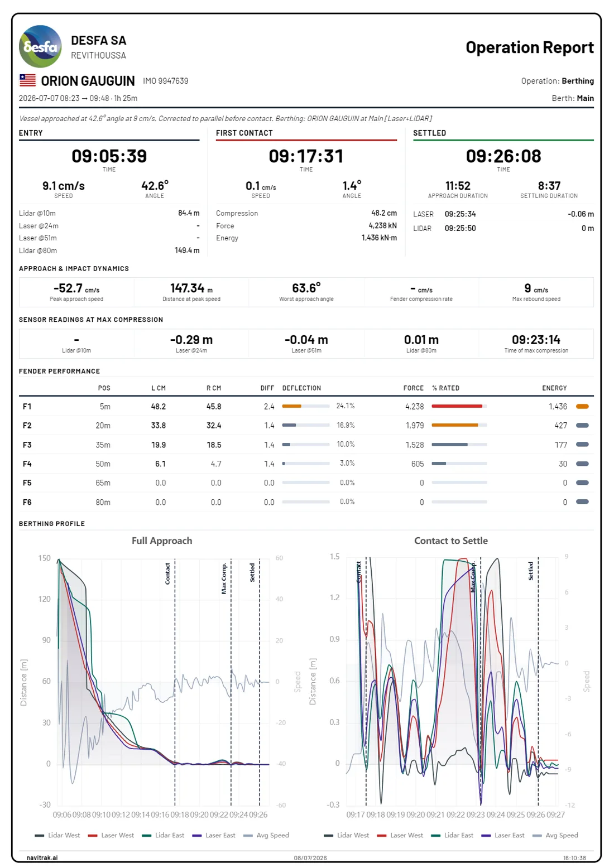Image resolution: width=614 pixels, height=868 pixels.
Task: Click the F2 deflection bar at 16.9%
Action: tap(306, 425)
